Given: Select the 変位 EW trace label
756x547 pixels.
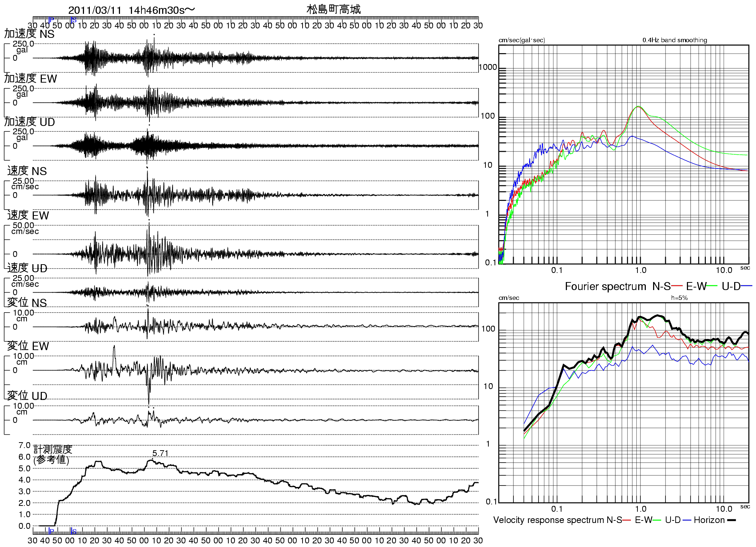Looking at the screenshot, I should pos(28,346).
